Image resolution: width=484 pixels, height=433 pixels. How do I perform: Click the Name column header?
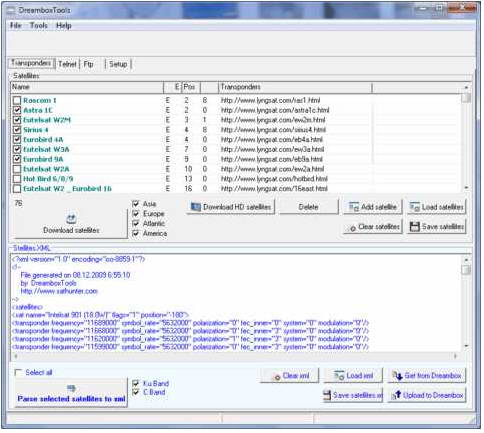pos(87,87)
